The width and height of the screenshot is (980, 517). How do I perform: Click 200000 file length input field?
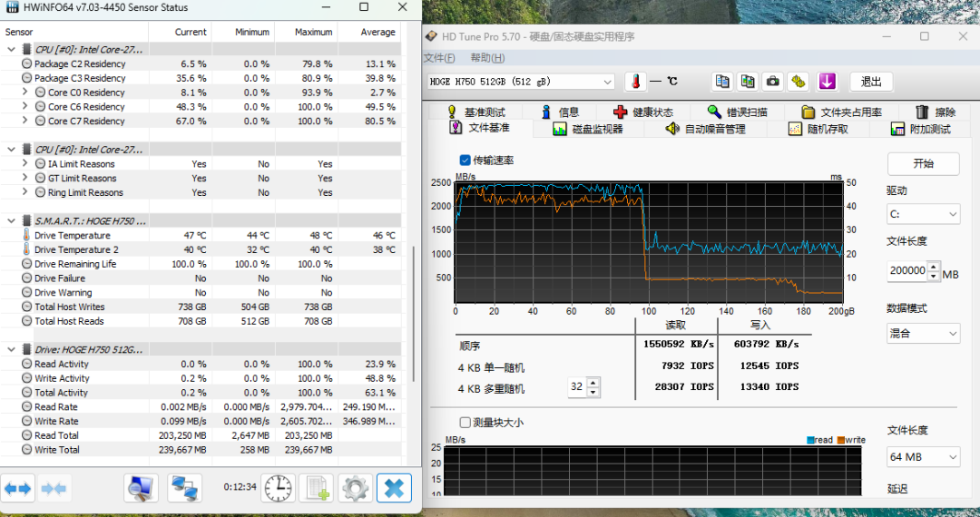pyautogui.click(x=907, y=270)
